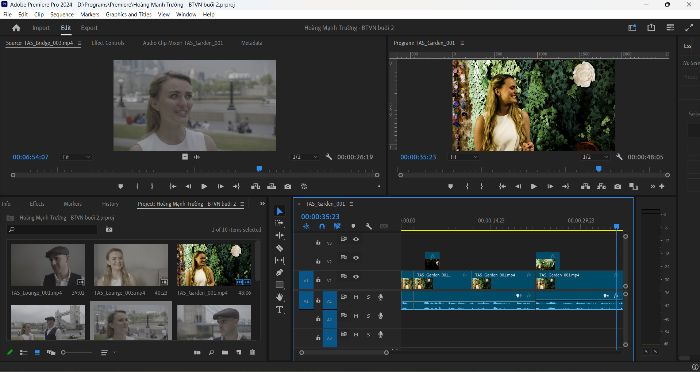
Task: Mute the A2 audio track
Action: pos(356,316)
